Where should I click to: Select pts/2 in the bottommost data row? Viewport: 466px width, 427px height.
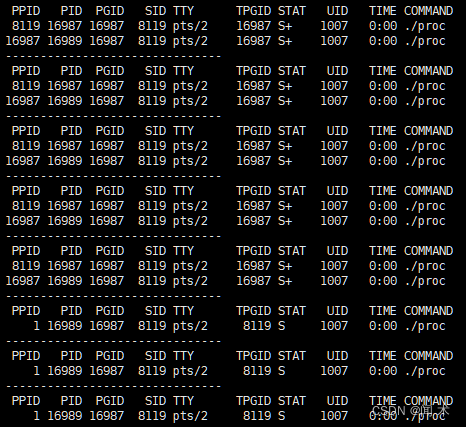click(190, 416)
